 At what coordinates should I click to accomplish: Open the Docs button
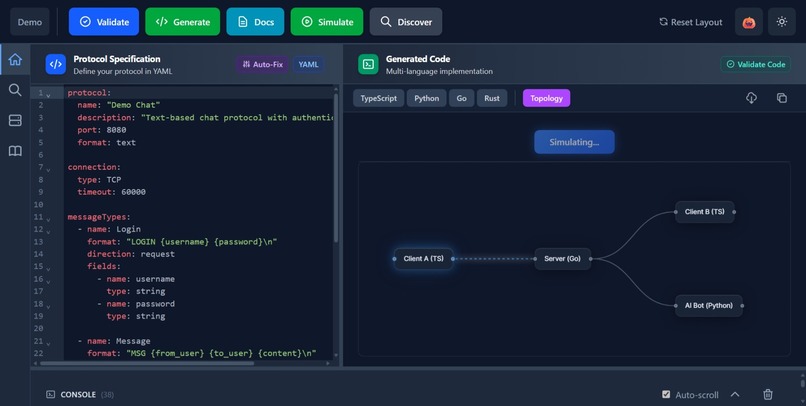[255, 22]
